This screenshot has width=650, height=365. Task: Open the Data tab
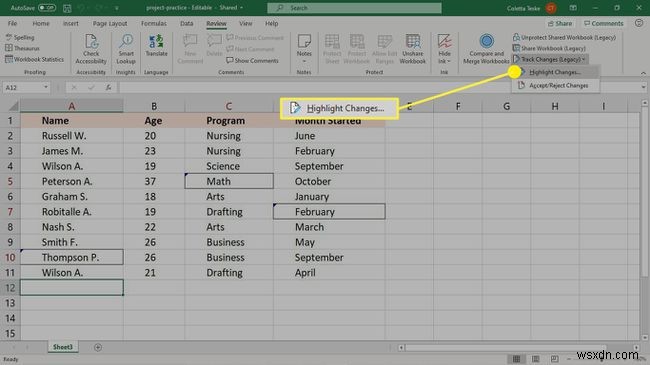(187, 24)
